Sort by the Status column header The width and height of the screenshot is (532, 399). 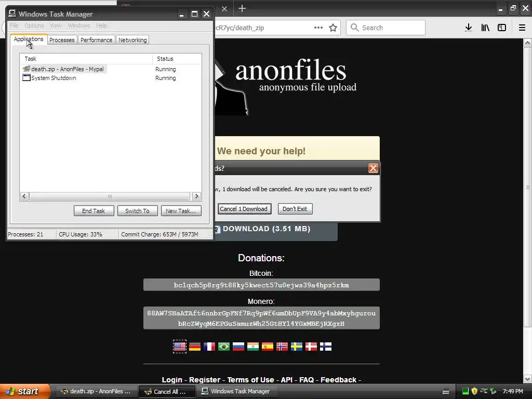(177, 59)
